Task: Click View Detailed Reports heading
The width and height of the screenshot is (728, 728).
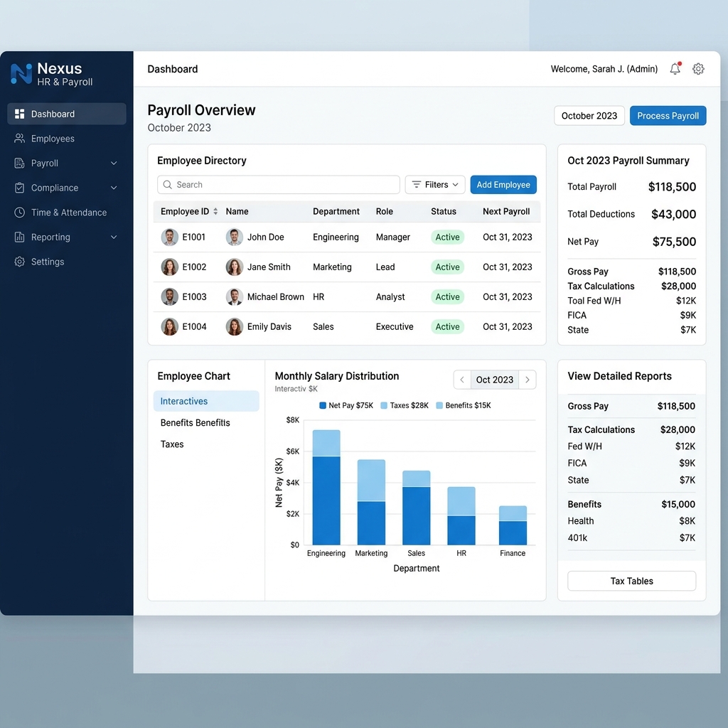Action: coord(619,375)
